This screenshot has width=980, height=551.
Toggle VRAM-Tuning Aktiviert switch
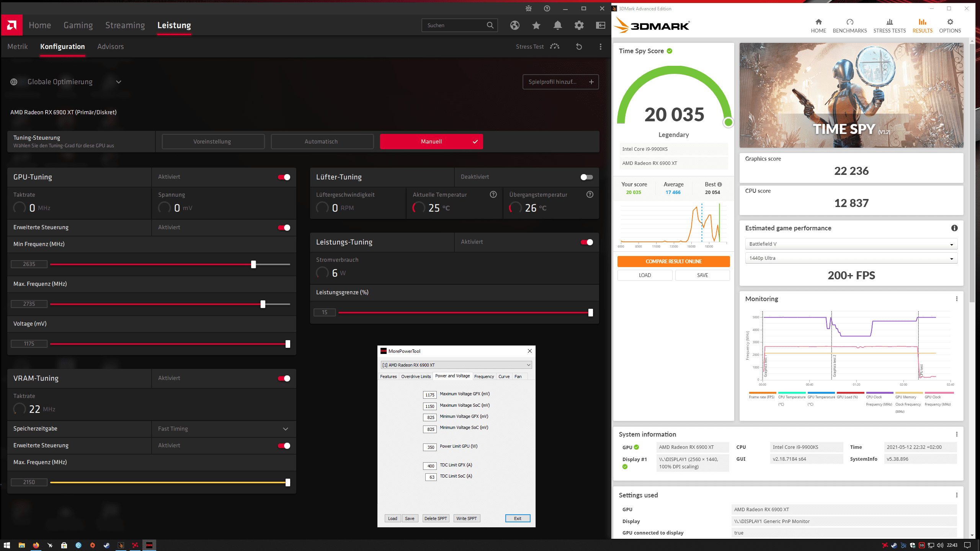284,378
